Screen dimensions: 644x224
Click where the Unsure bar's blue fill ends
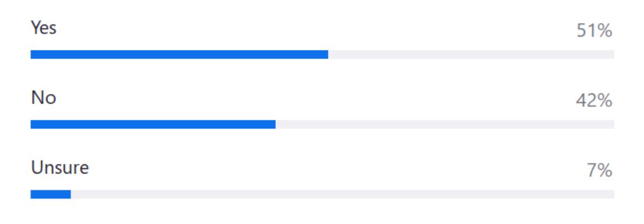pyautogui.click(x=70, y=194)
